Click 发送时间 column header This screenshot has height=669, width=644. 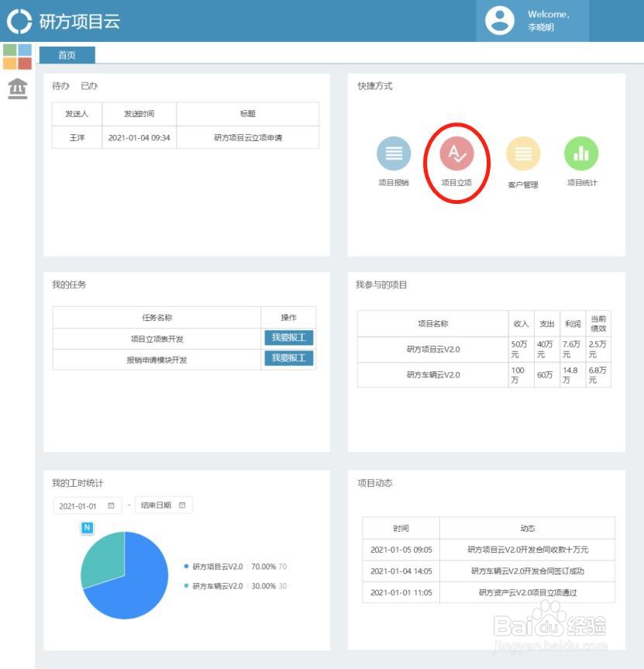pos(139,113)
